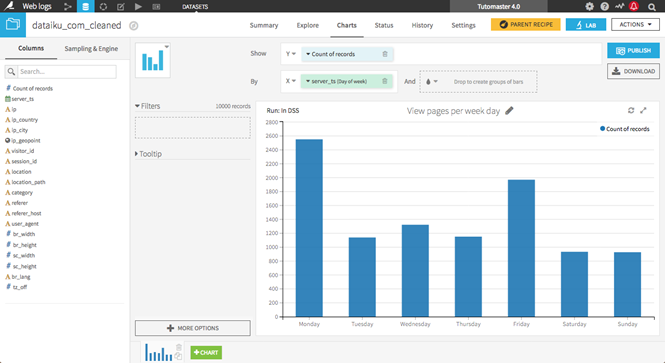
Task: Click the PARENT RECIPE button
Action: (x=525, y=25)
